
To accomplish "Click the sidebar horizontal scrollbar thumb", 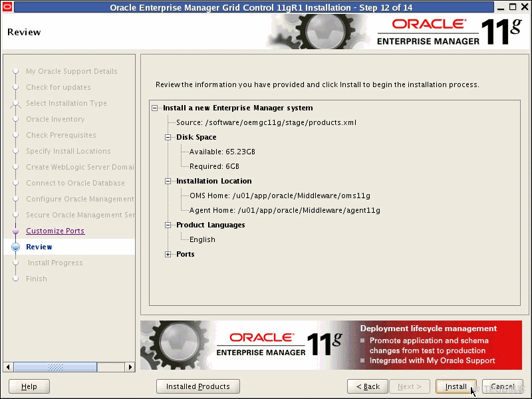I will click(55, 367).
